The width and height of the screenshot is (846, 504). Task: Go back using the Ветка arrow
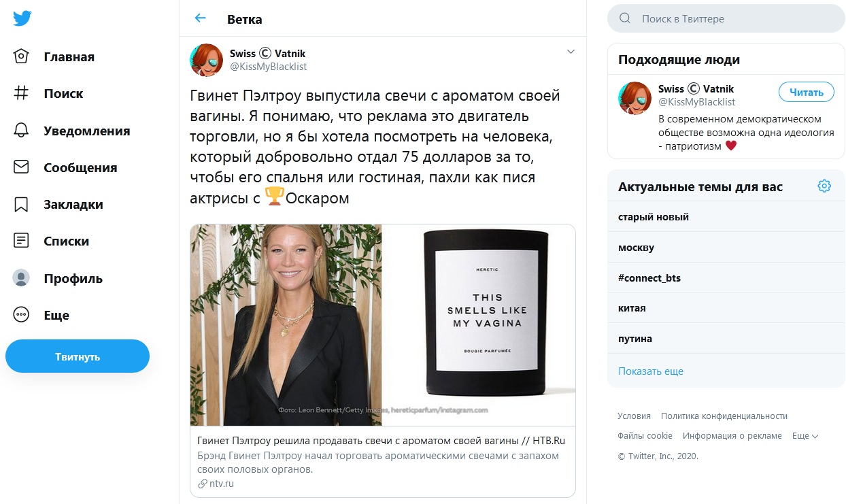[200, 18]
